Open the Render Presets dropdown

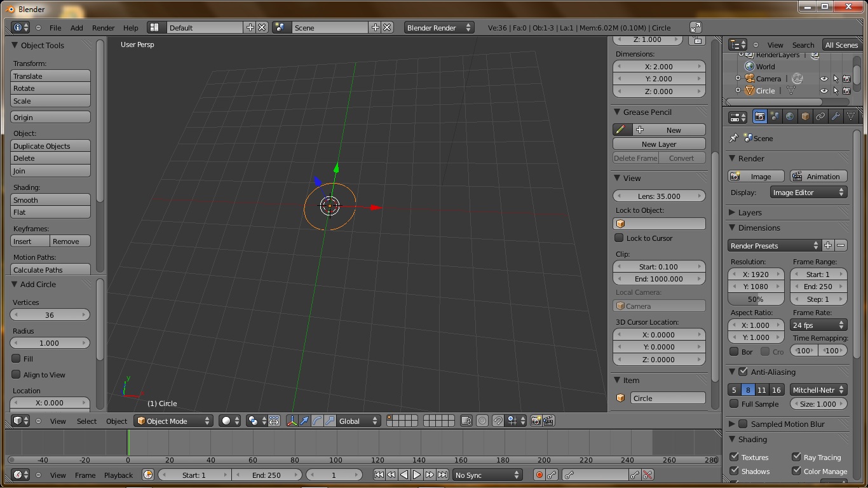click(775, 245)
